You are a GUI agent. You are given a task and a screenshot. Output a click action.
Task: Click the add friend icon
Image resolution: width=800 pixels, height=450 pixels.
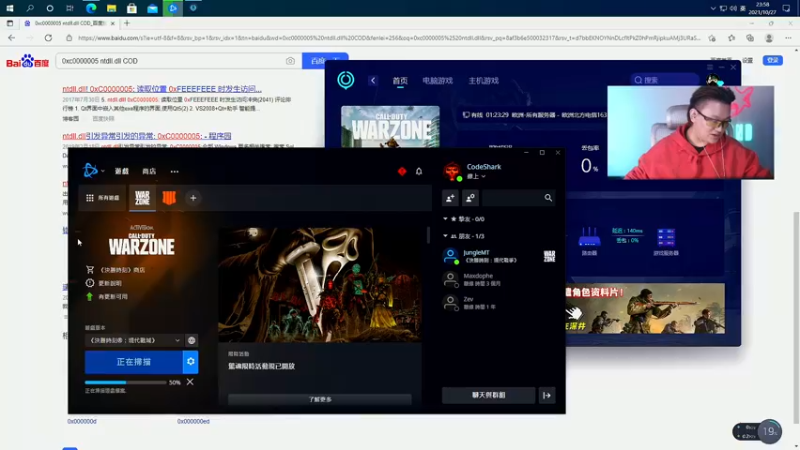point(451,198)
